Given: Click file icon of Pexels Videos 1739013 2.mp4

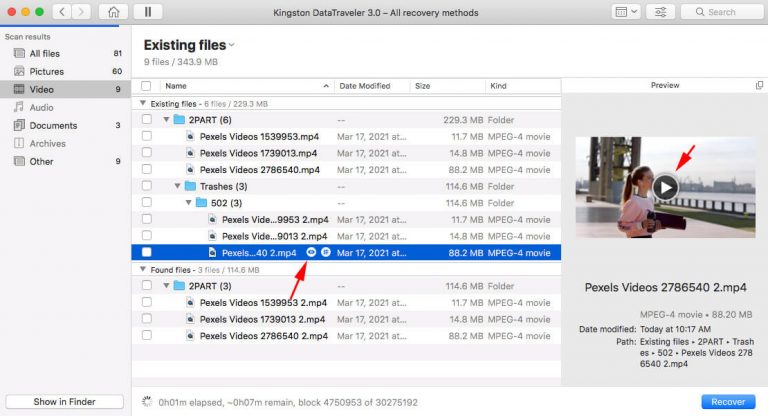Looking at the screenshot, I should point(191,319).
